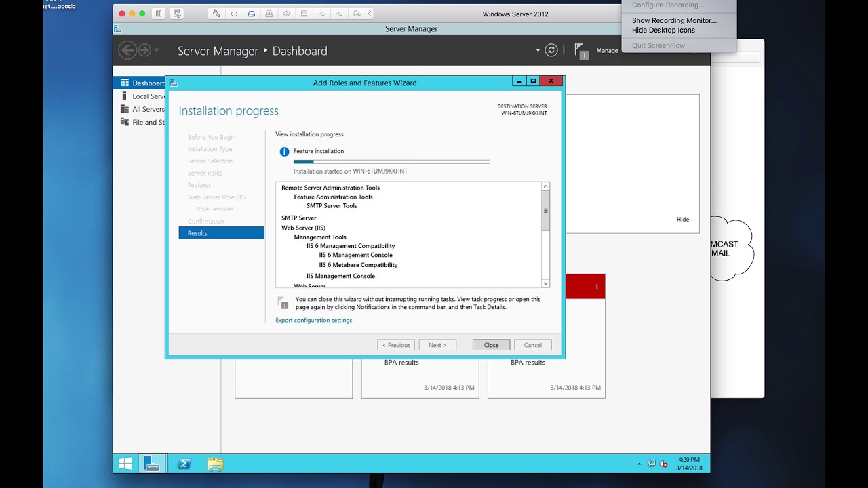Click the Close button in wizard
Screen dimensions: 868x488
point(491,345)
